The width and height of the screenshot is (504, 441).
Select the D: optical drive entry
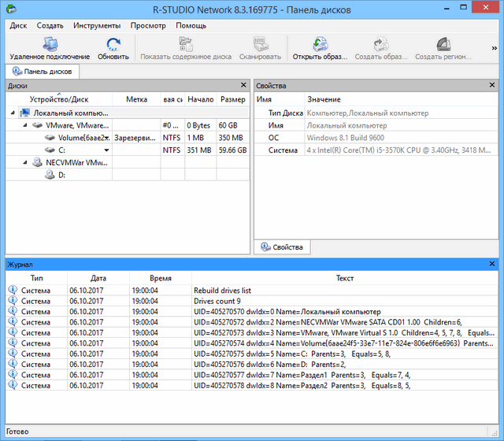[x=61, y=175]
